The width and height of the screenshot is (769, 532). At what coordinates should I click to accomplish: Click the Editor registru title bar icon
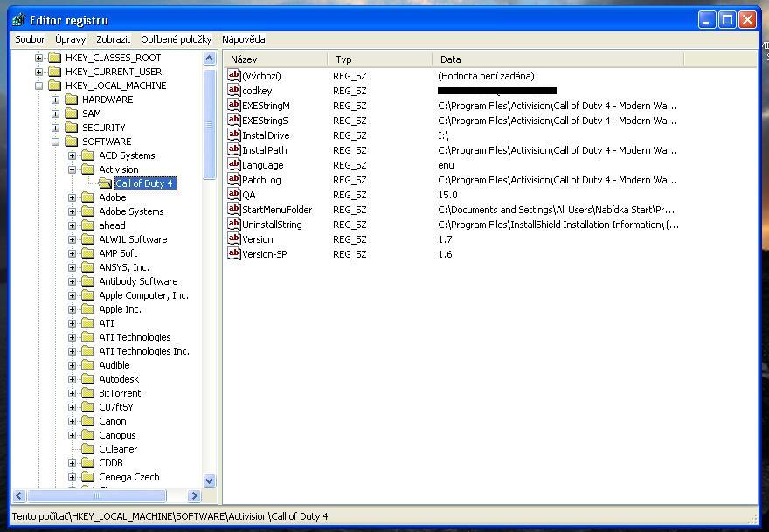(x=18, y=20)
